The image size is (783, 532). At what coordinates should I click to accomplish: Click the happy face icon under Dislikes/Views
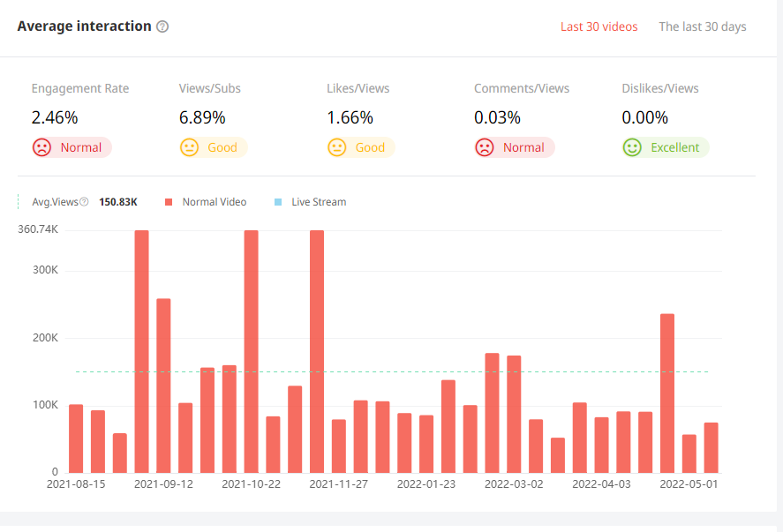(x=631, y=147)
